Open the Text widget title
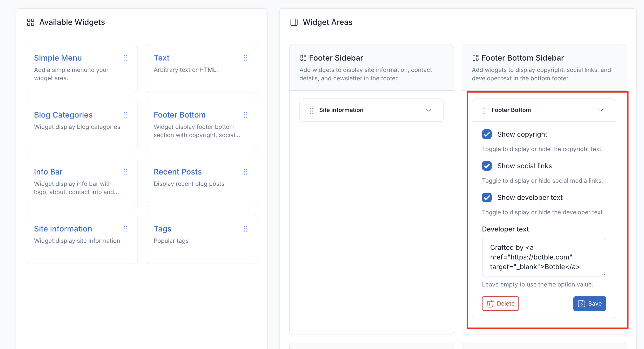 pos(161,58)
